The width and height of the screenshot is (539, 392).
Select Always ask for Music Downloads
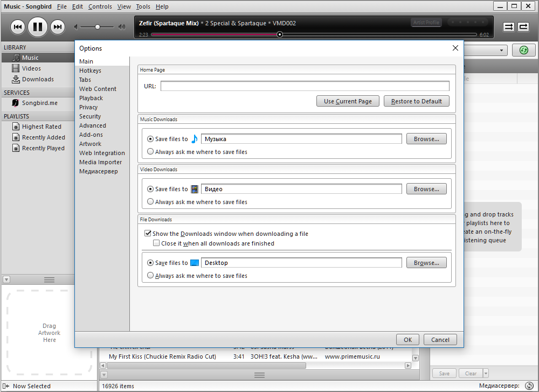coord(150,151)
